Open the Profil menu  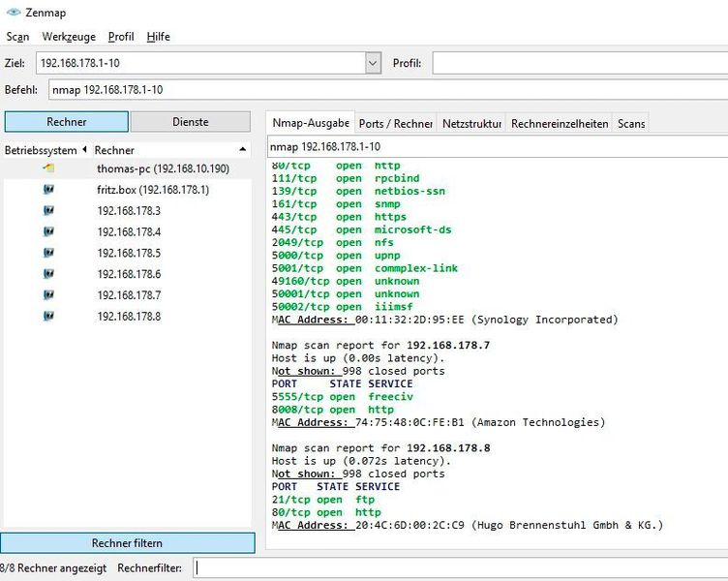point(121,37)
